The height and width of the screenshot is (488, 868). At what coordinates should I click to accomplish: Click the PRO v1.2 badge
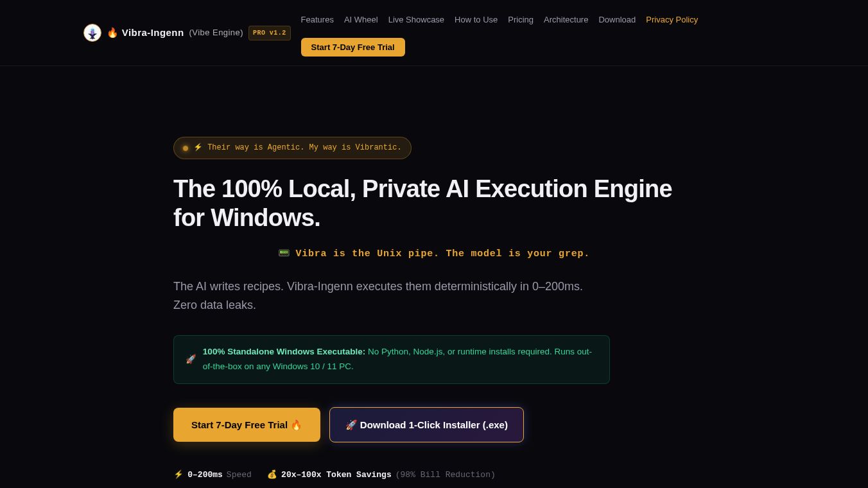click(x=270, y=33)
